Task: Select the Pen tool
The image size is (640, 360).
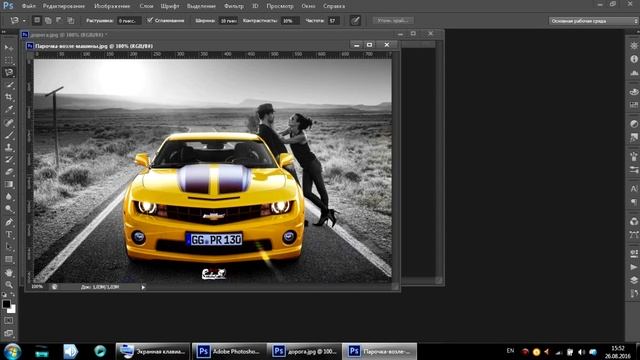Action: point(9,222)
